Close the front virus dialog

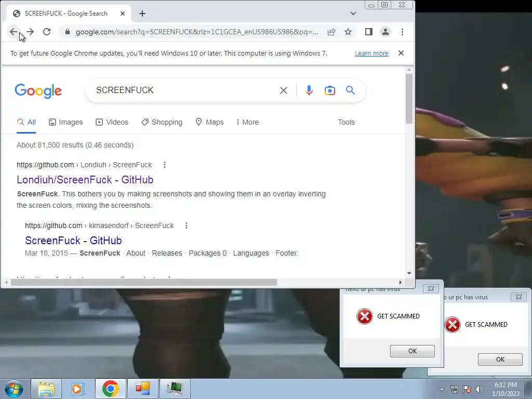pos(431,289)
